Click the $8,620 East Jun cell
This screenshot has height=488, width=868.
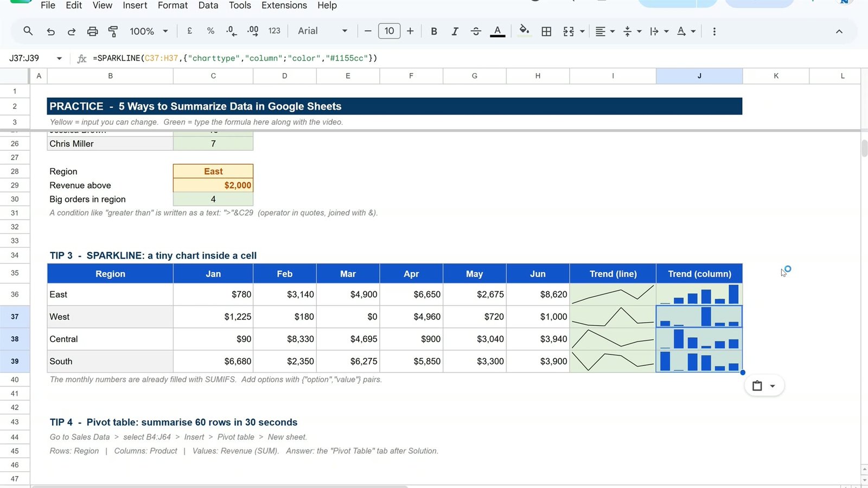(538, 294)
